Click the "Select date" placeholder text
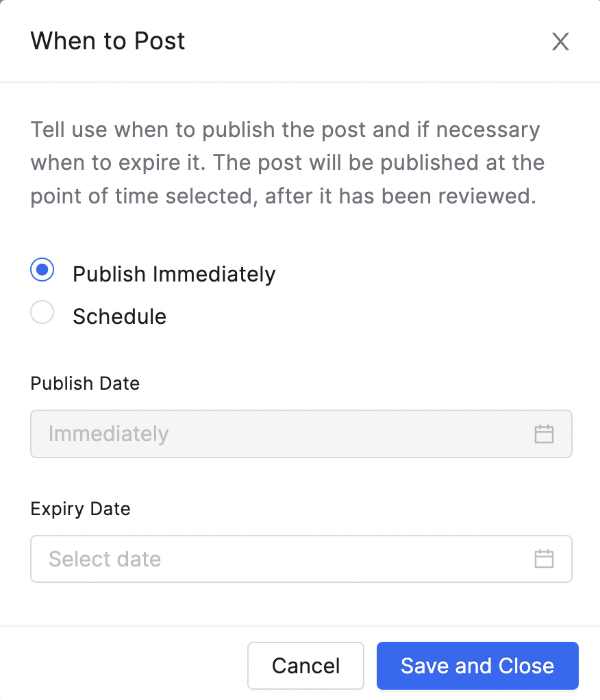This screenshot has height=700, width=600. (105, 559)
